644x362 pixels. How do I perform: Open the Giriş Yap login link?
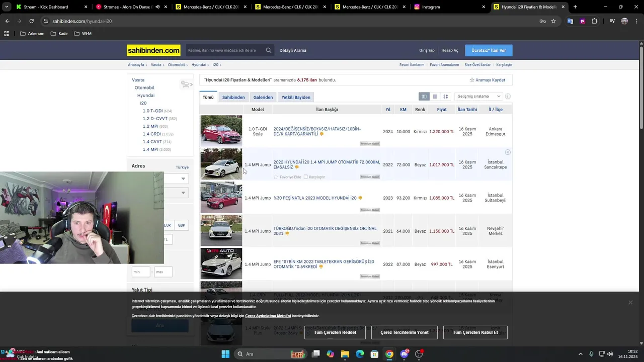427,50
